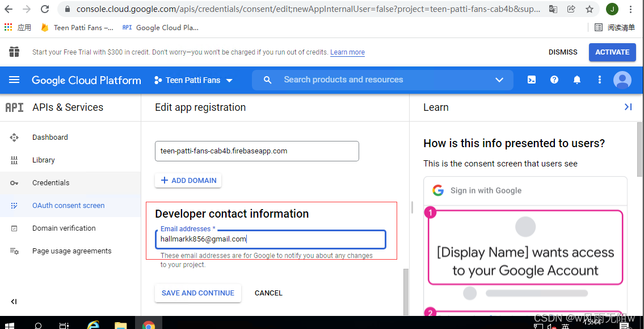Image resolution: width=644 pixels, height=329 pixels.
Task: Collapse the left navigation sidebar
Action: 14,302
